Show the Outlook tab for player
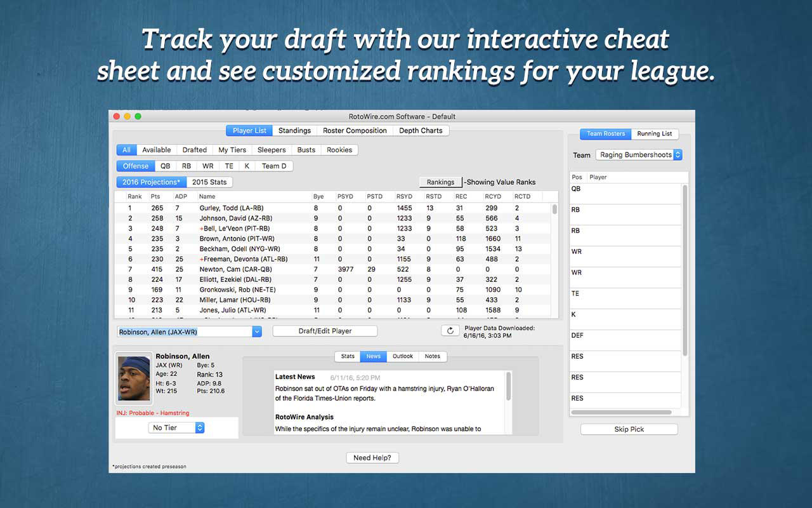Image resolution: width=812 pixels, height=508 pixels. (403, 356)
